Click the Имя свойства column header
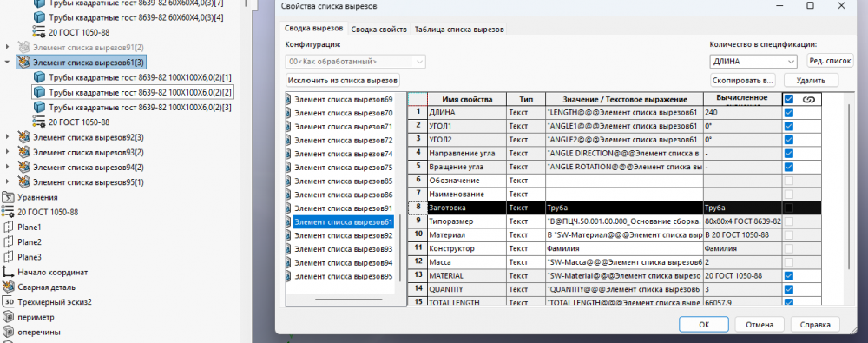 [x=466, y=99]
